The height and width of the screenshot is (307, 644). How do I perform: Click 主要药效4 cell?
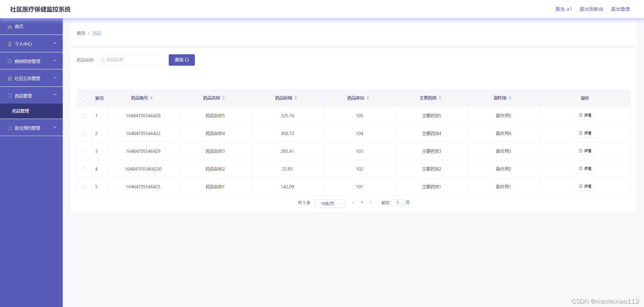(432, 133)
